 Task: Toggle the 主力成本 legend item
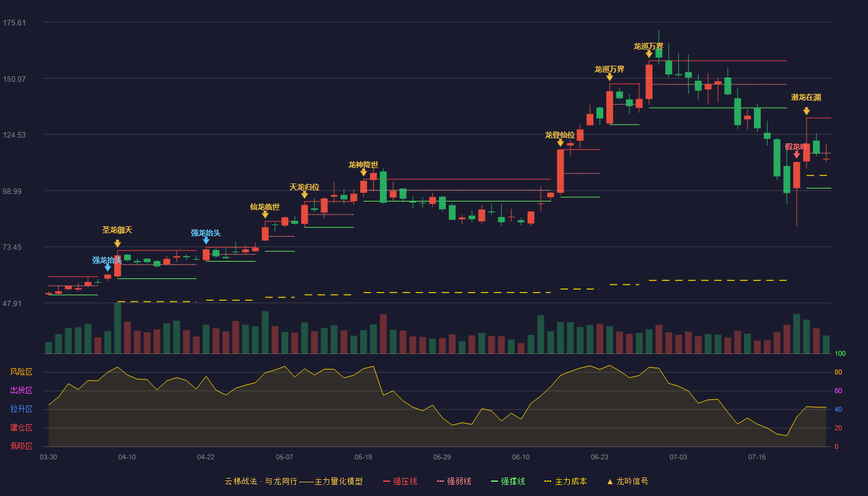pyautogui.click(x=565, y=481)
